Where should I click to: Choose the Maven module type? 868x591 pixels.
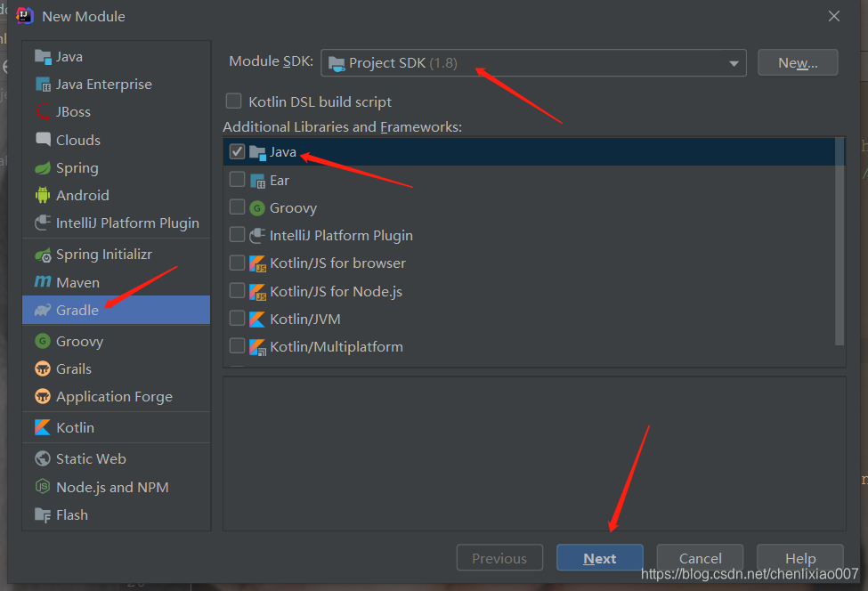tap(117, 282)
